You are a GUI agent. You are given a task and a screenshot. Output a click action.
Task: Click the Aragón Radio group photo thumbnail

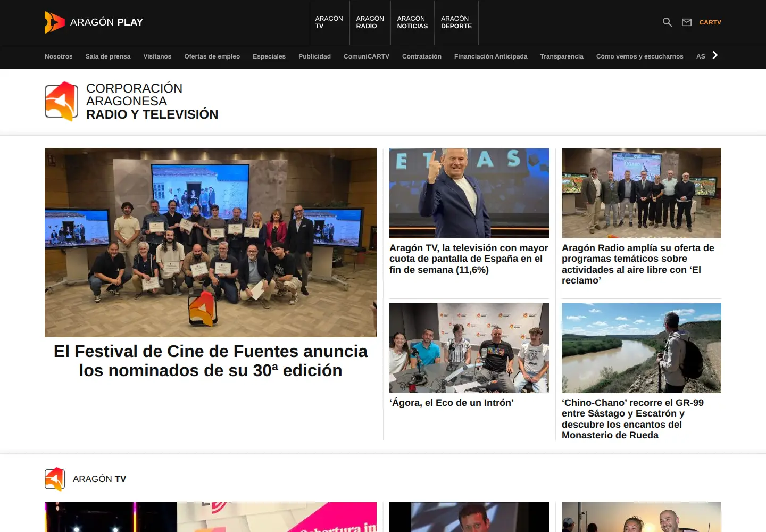click(642, 193)
